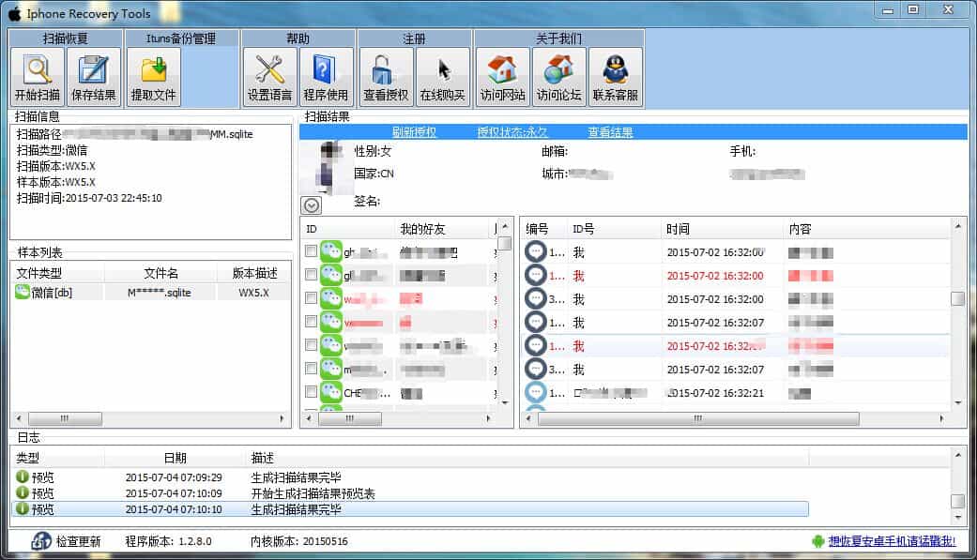Click the Apple logo in the title bar
Image resolution: width=977 pixels, height=560 pixels.
click(14, 13)
